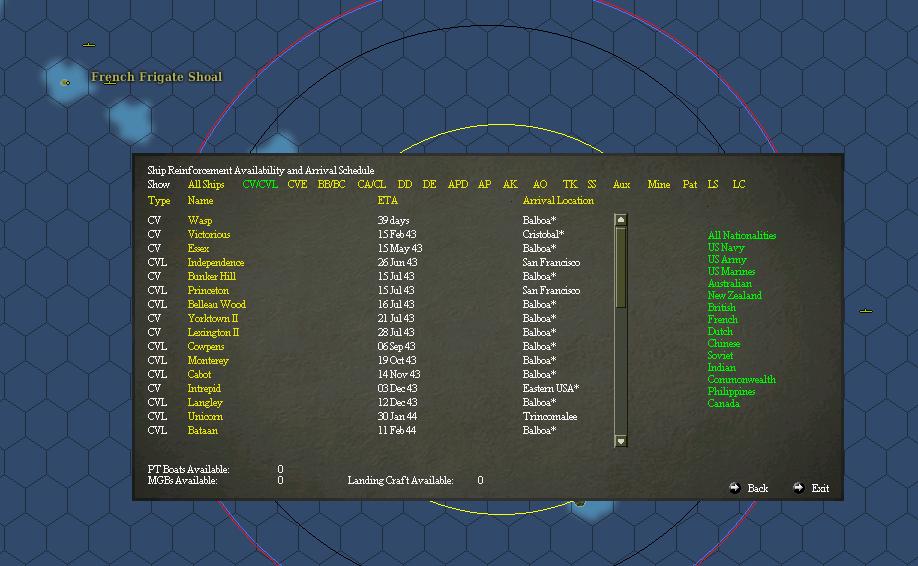918x566 pixels.
Task: Open ship Independence in the list
Action: point(216,263)
